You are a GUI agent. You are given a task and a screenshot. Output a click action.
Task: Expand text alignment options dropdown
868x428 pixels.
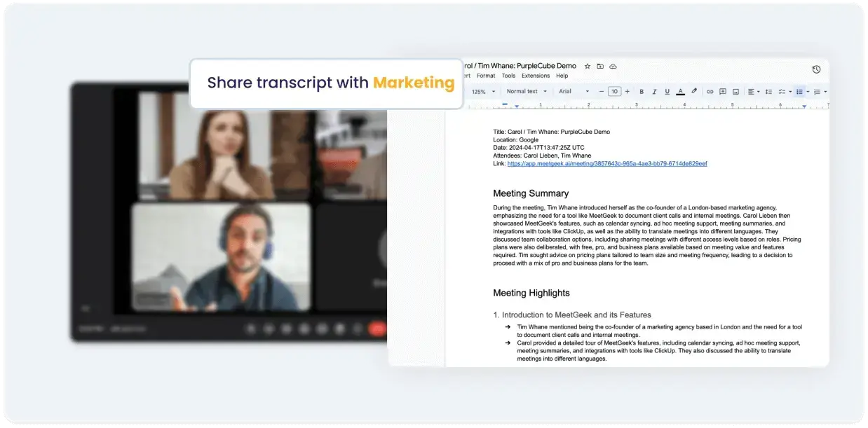click(759, 91)
